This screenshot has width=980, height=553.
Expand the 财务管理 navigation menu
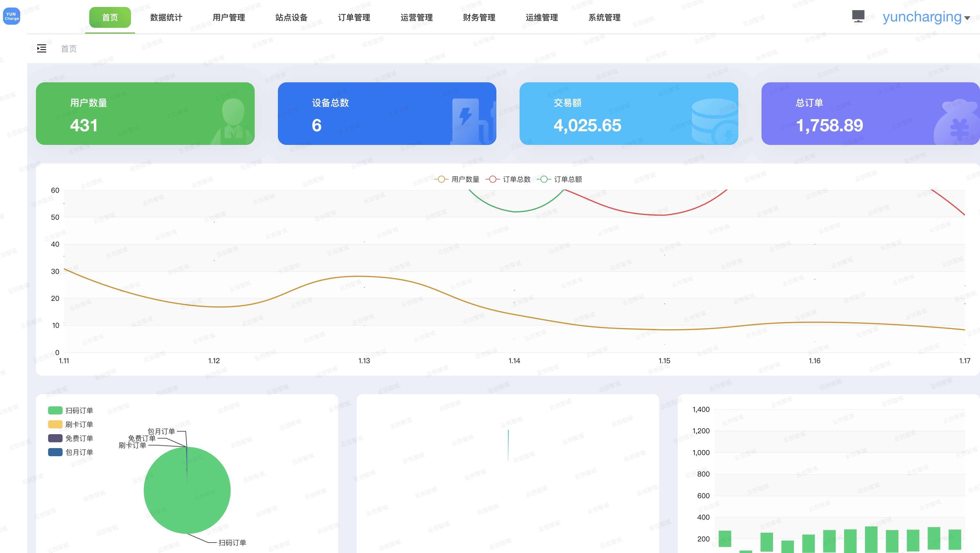point(479,17)
